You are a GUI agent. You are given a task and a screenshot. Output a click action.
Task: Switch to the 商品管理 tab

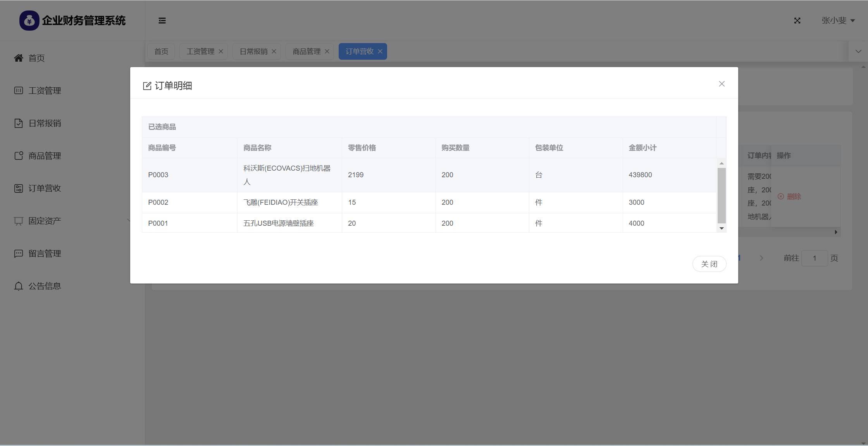pos(306,51)
